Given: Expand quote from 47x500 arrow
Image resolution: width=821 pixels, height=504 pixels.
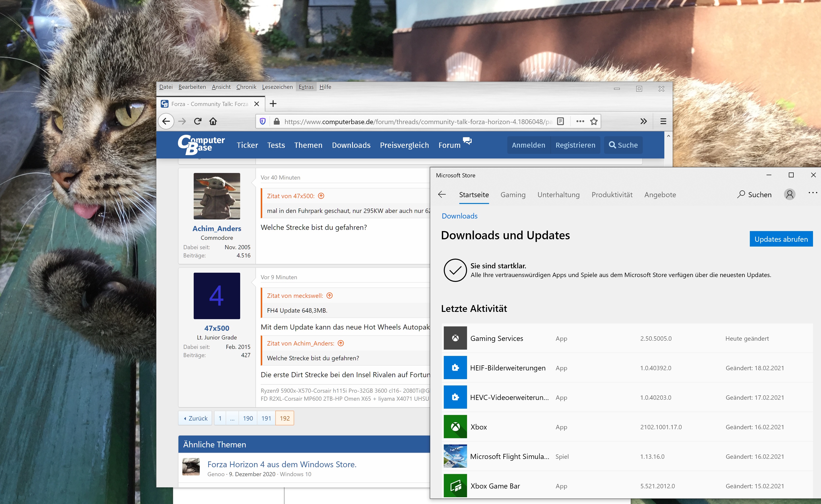Looking at the screenshot, I should point(321,196).
